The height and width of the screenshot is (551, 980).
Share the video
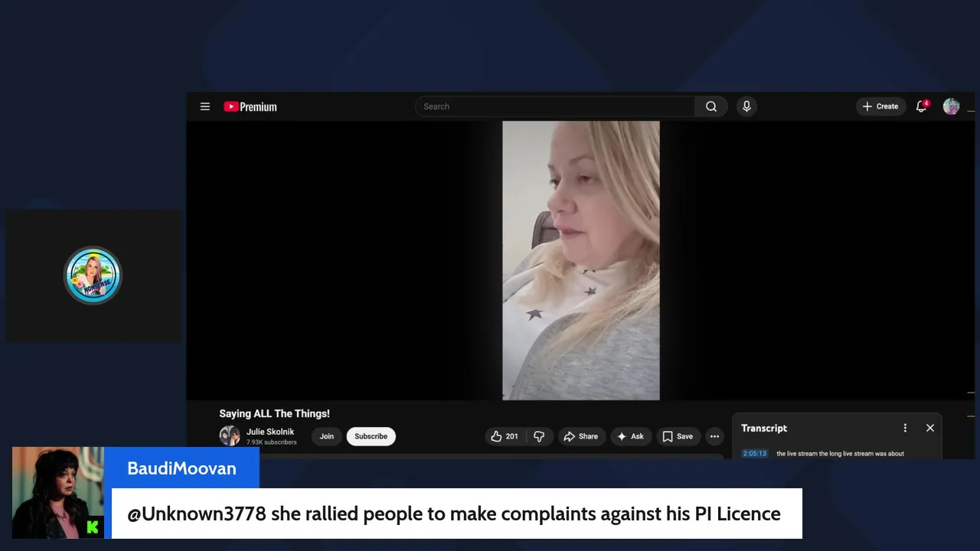click(x=580, y=436)
